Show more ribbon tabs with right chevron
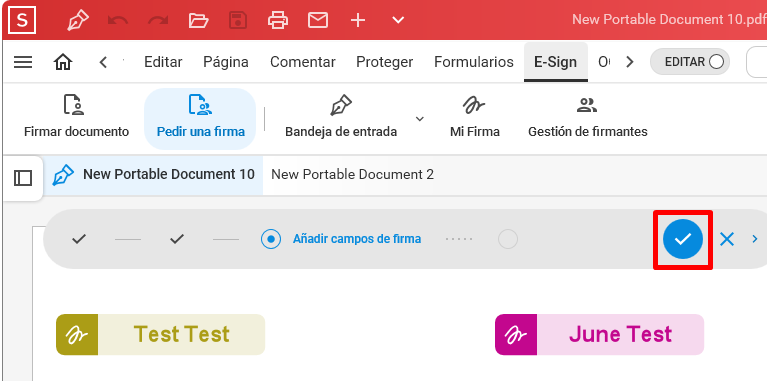 (x=630, y=62)
